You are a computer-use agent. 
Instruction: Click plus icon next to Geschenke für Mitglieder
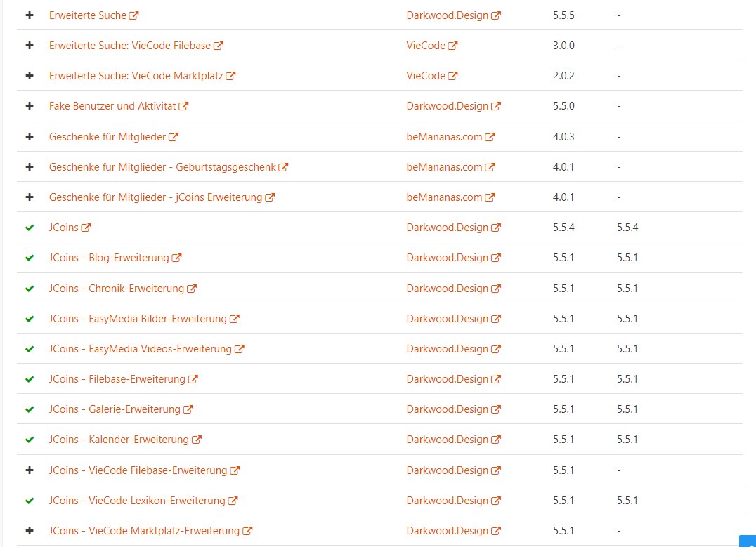click(x=30, y=137)
